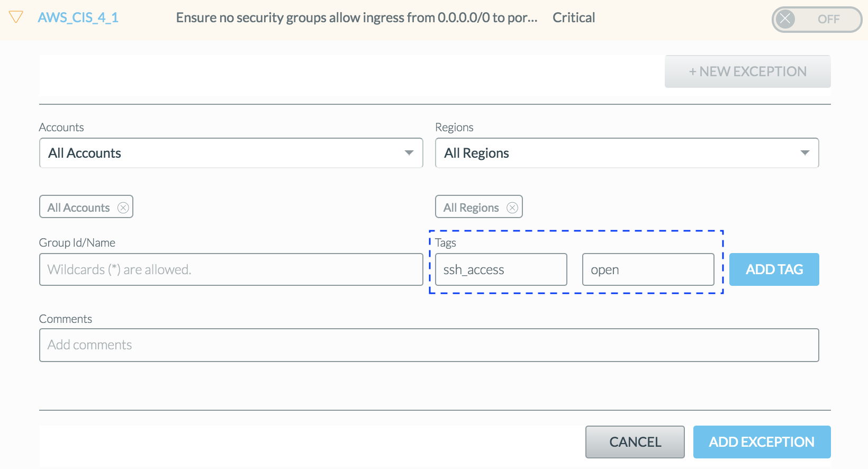Click the + NEW EXCEPTION button
This screenshot has width=868, height=469.
[747, 71]
